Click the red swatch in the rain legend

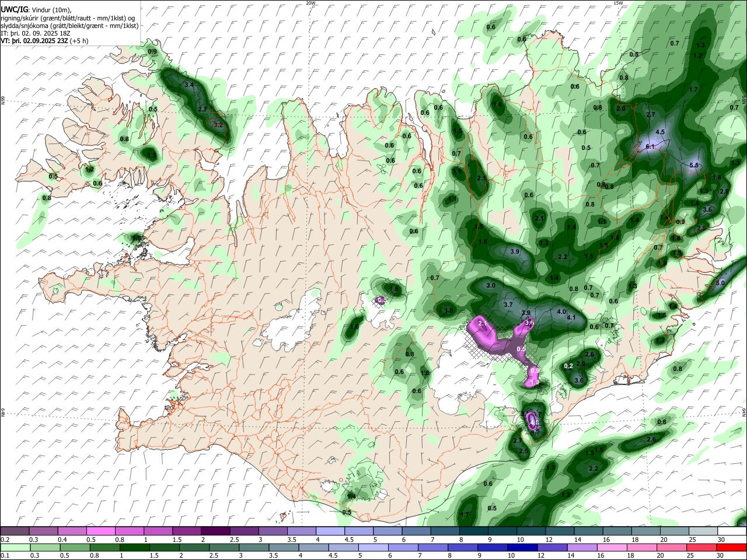[x=731, y=547]
